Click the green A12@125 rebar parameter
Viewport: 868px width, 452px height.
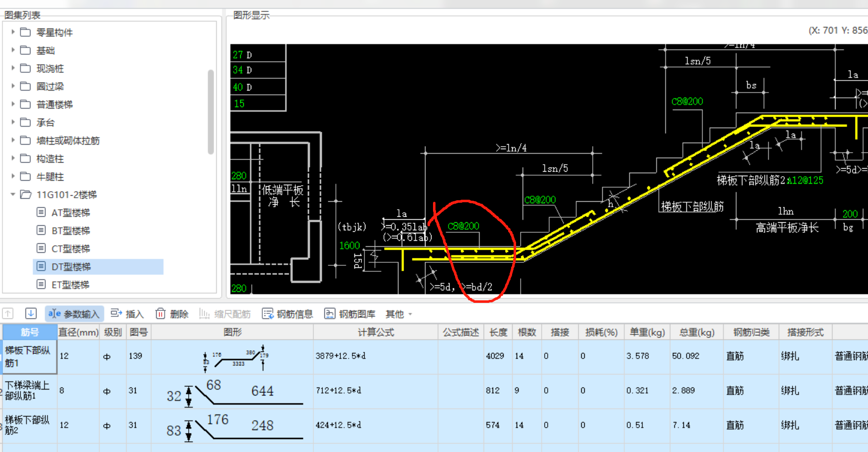[x=805, y=180]
